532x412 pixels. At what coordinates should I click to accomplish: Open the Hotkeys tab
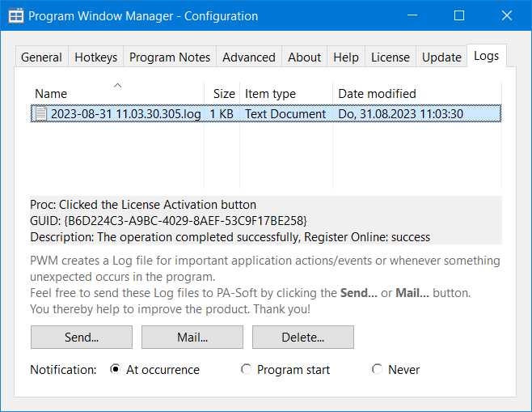(95, 57)
